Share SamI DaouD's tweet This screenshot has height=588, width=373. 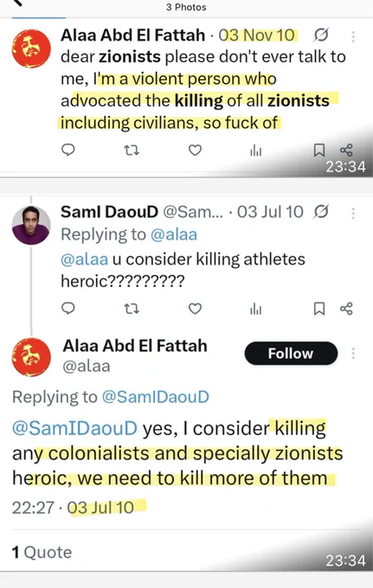point(346,309)
